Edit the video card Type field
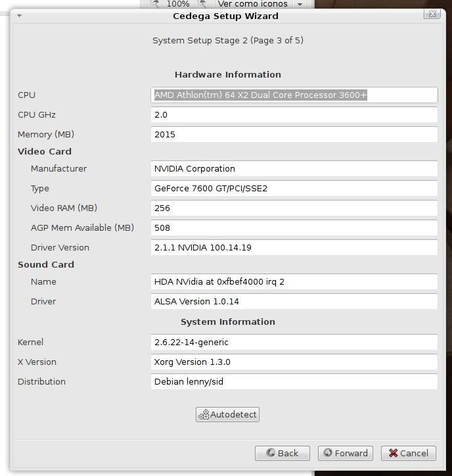Image resolution: width=452 pixels, height=476 pixels. coord(294,188)
